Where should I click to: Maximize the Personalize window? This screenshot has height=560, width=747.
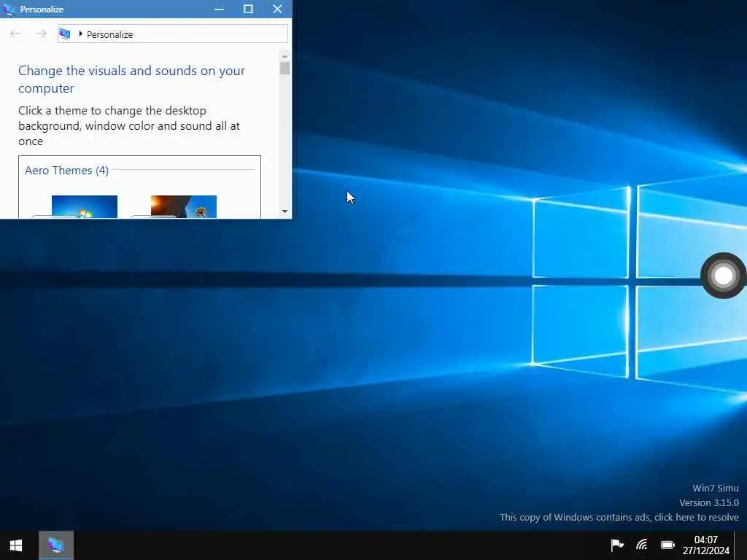coord(248,9)
